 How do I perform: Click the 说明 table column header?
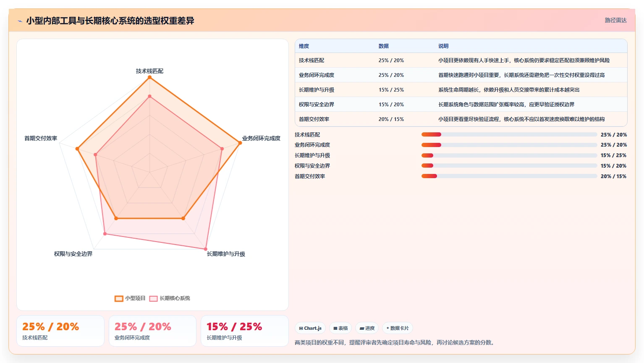(443, 46)
